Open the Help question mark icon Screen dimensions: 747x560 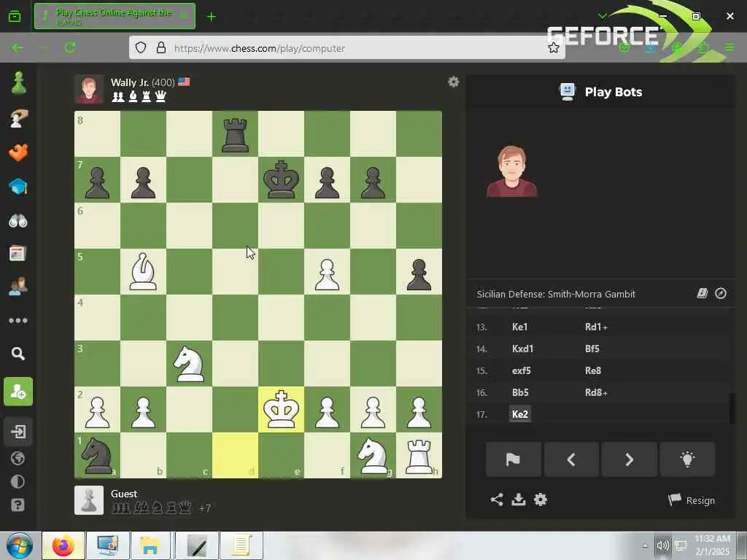18,505
